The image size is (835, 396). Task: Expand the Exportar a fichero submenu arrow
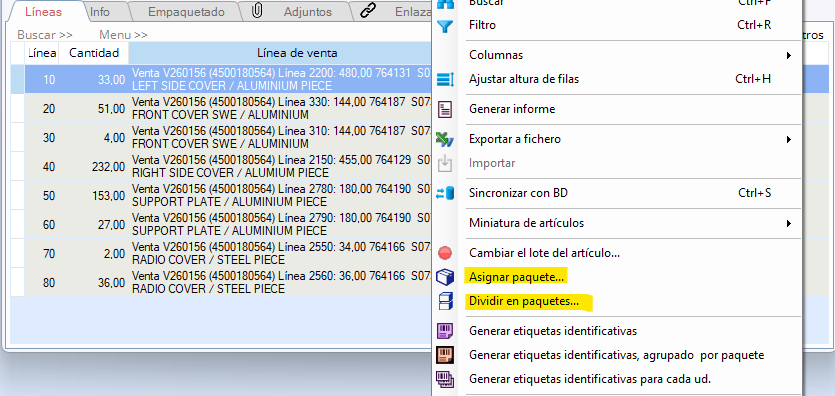(789, 139)
